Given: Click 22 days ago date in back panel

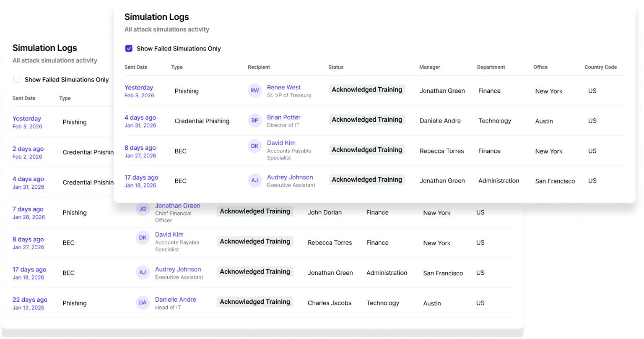Looking at the screenshot, I should point(30,300).
